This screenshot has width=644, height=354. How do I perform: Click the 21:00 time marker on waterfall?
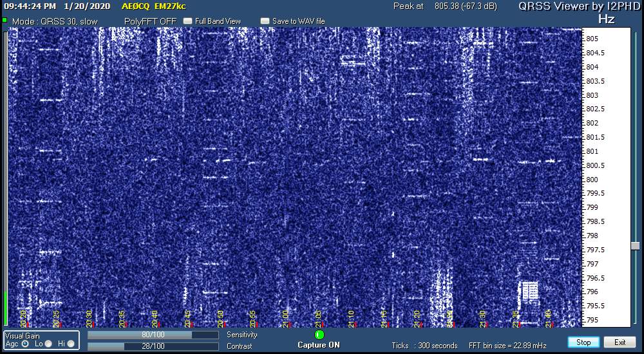285,317
